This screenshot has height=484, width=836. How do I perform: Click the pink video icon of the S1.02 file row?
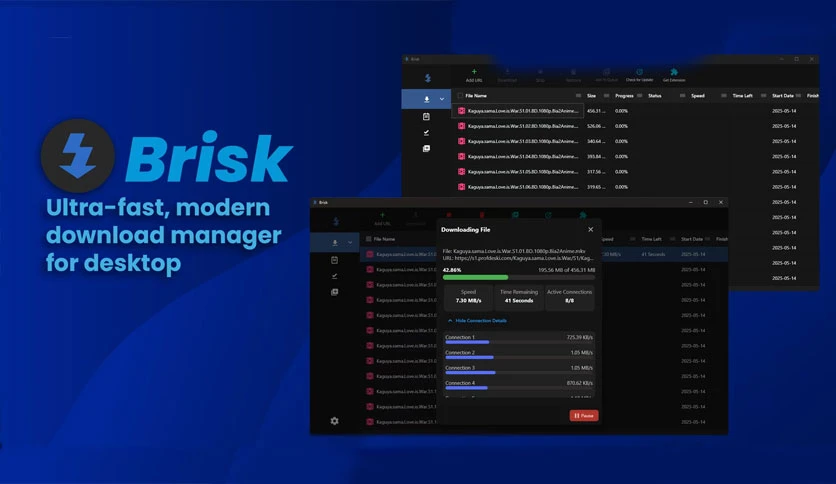click(461, 126)
